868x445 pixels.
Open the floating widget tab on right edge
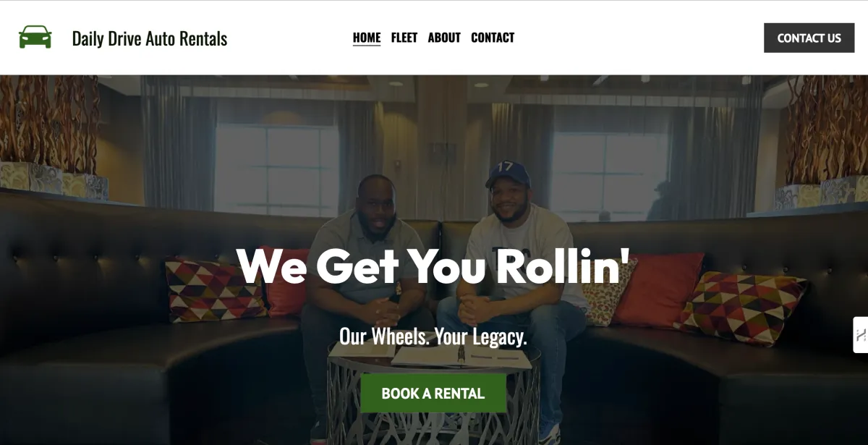(861, 334)
